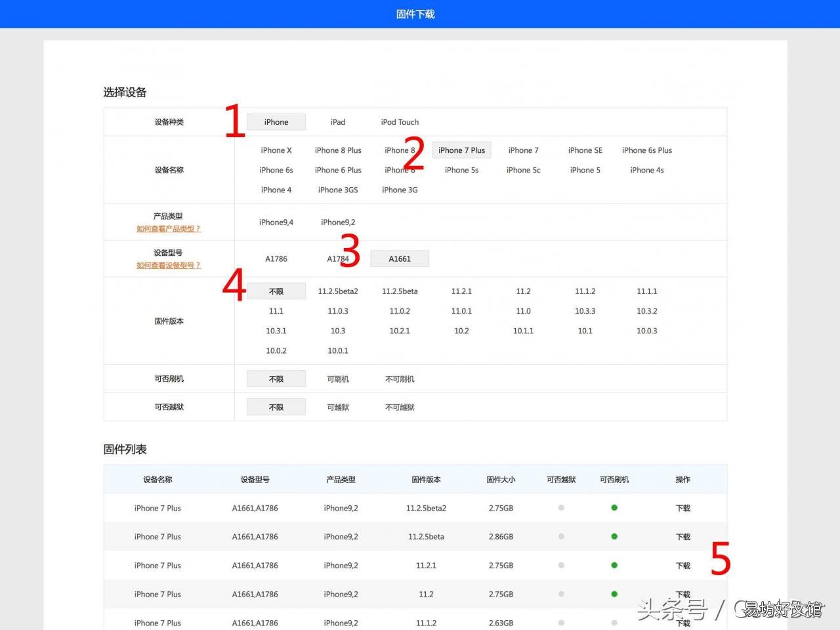
Task: Choose 11.2 in firmware version filter
Action: tap(523, 291)
